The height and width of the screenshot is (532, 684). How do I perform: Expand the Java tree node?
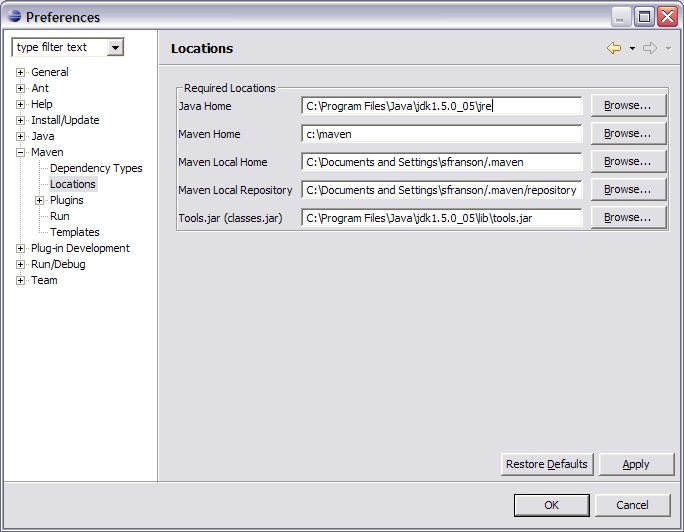point(20,136)
